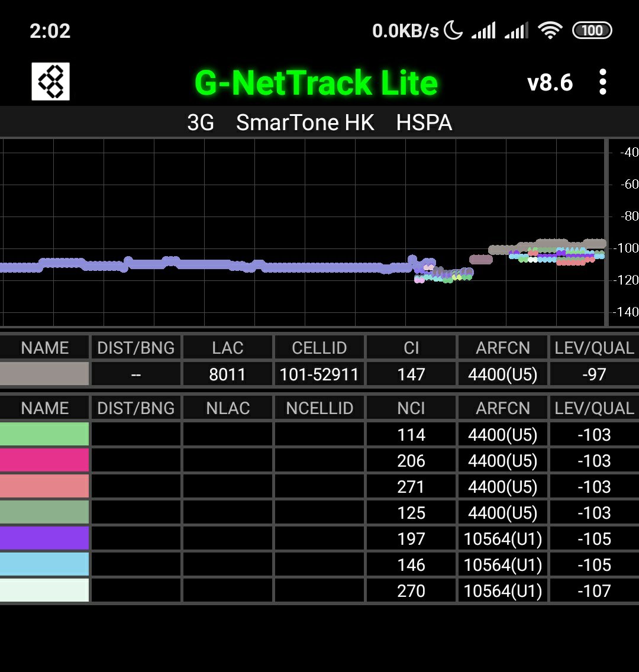Screen dimensions: 639x672
Task: Tap the cell ID value 101-52911
Action: (319, 374)
